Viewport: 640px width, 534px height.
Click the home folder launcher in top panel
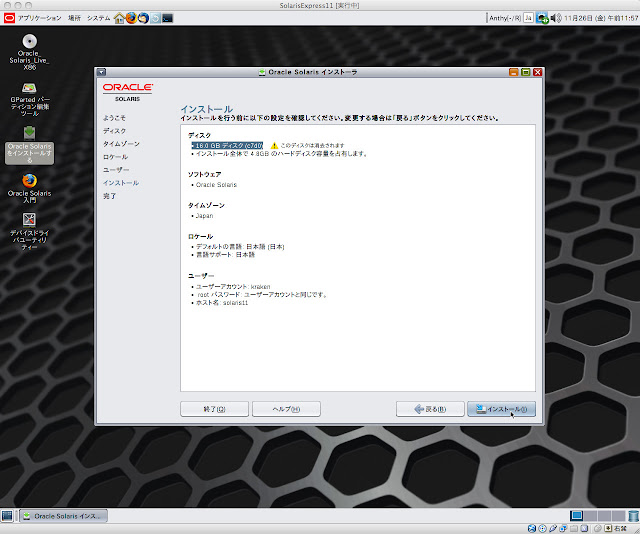tap(119, 18)
